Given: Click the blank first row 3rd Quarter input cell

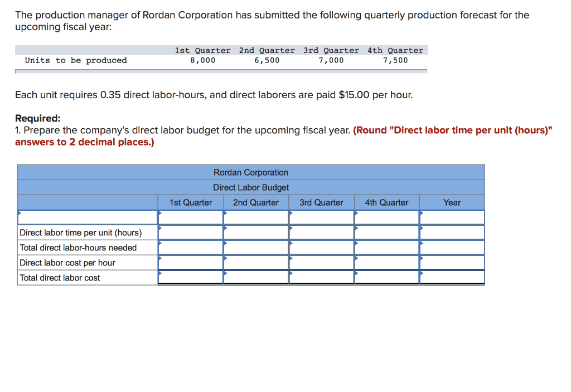Looking at the screenshot, I should (x=322, y=217).
